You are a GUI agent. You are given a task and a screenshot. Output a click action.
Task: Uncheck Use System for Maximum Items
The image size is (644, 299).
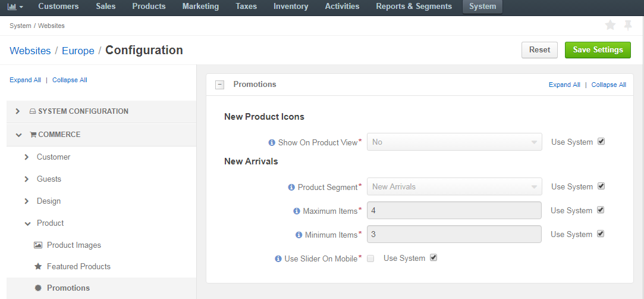click(601, 210)
